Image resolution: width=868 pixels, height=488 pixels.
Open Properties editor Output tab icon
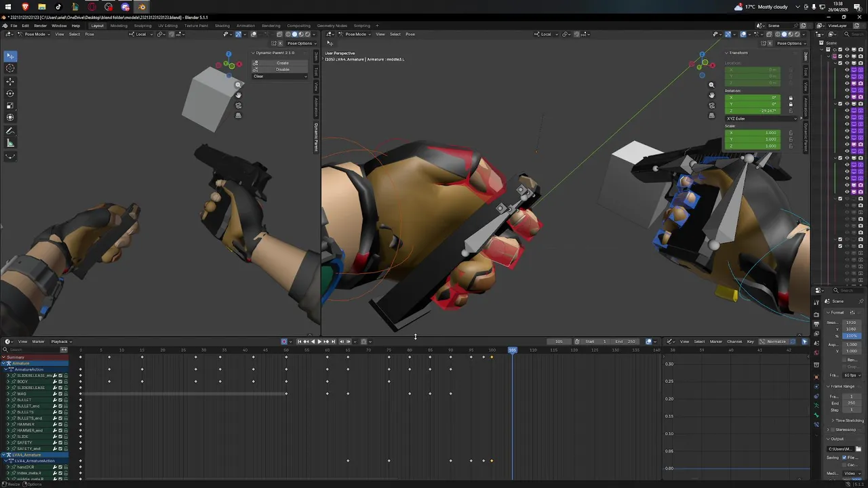[817, 324]
